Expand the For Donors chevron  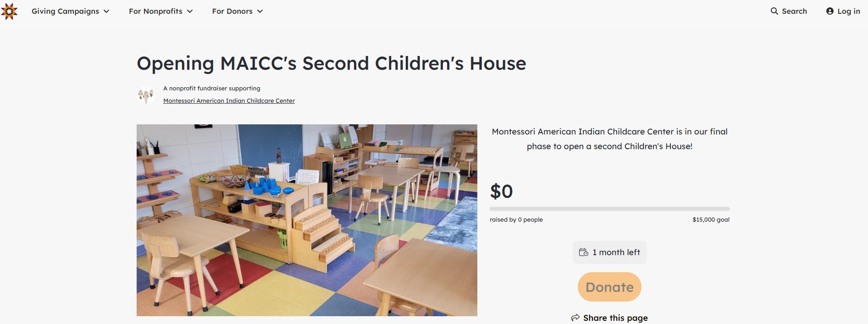coord(260,11)
